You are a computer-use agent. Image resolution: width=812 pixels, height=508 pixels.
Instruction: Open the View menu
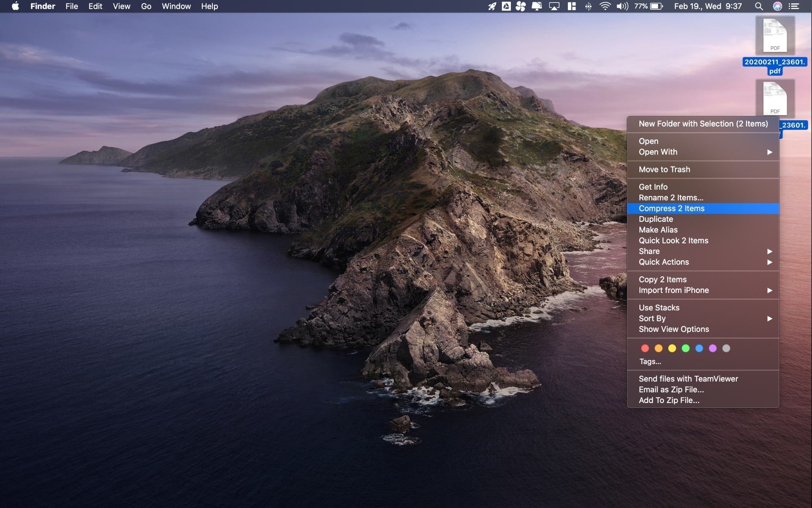point(121,6)
